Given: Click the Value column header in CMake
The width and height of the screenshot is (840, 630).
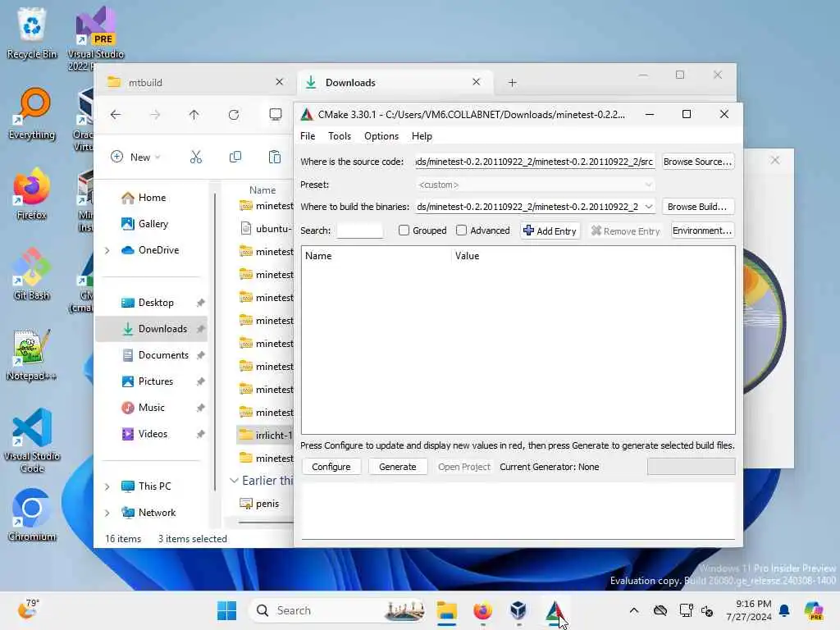Looking at the screenshot, I should coord(593,256).
